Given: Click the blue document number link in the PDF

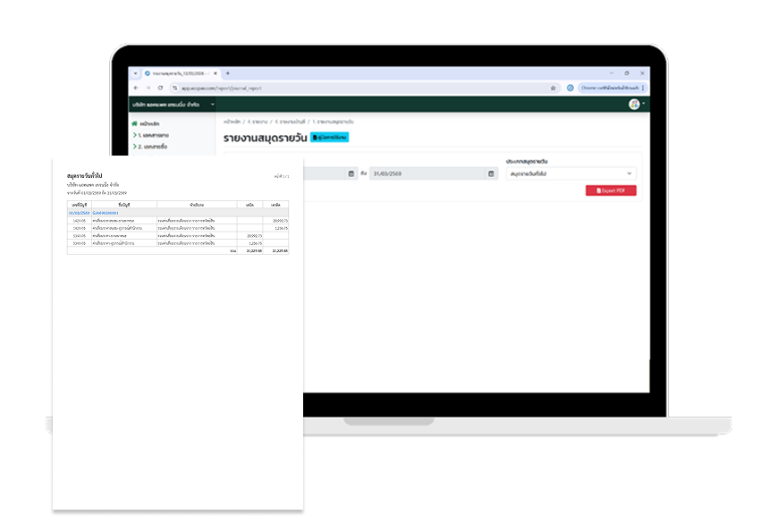Looking at the screenshot, I should (x=106, y=213).
